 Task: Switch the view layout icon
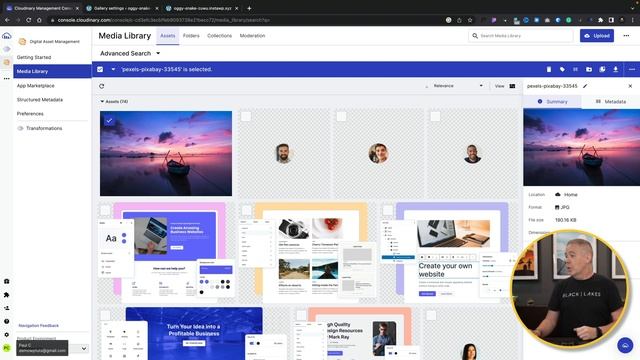tap(512, 86)
